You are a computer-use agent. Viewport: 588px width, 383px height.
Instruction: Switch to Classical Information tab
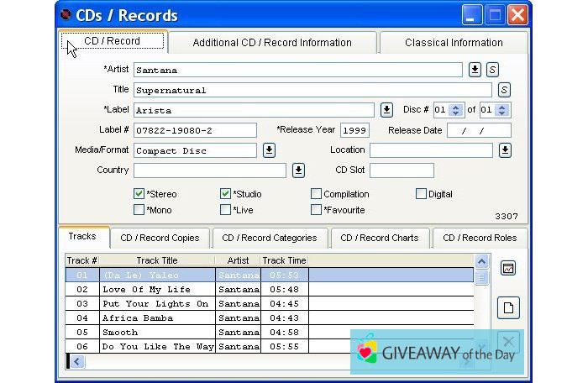[x=454, y=43]
